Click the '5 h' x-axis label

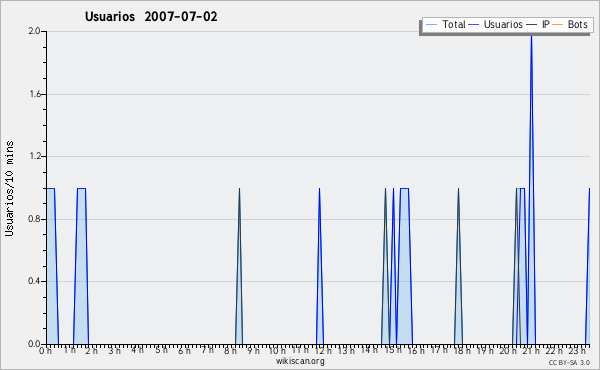[x=161, y=350]
